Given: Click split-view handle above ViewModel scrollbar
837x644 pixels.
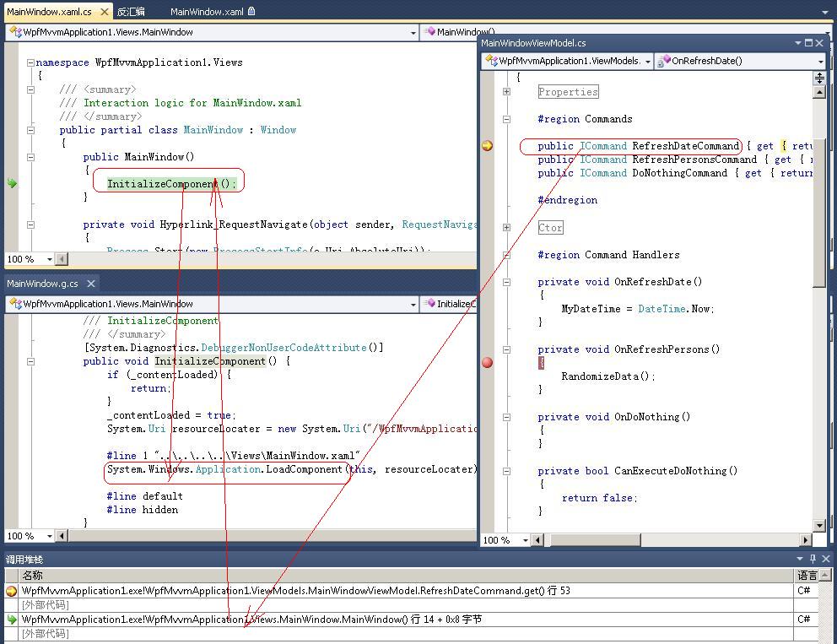Looking at the screenshot, I should pos(819,78).
